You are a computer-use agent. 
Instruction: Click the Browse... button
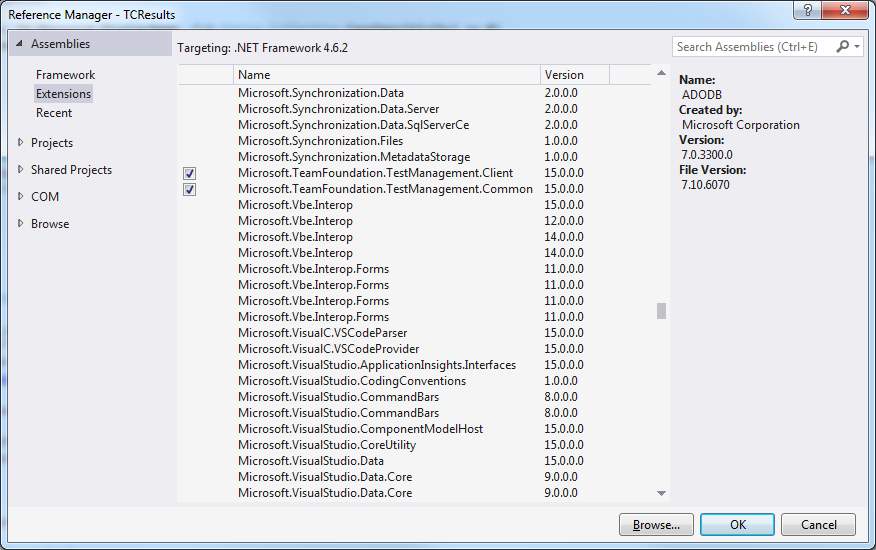pos(656,525)
